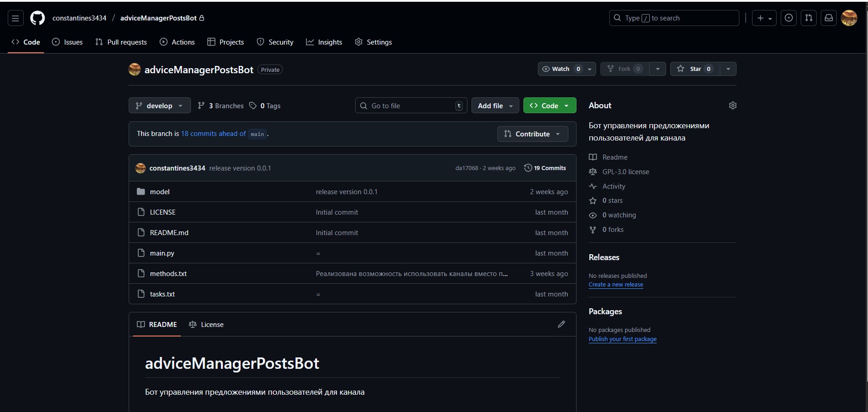868x412 pixels.
Task: View the 0 Tags list
Action: [x=265, y=106]
